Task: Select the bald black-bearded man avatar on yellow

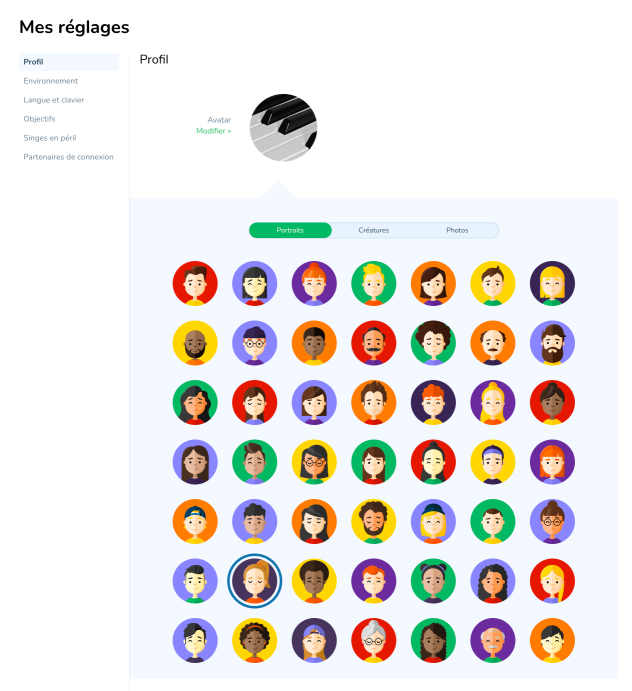Action: [195, 343]
